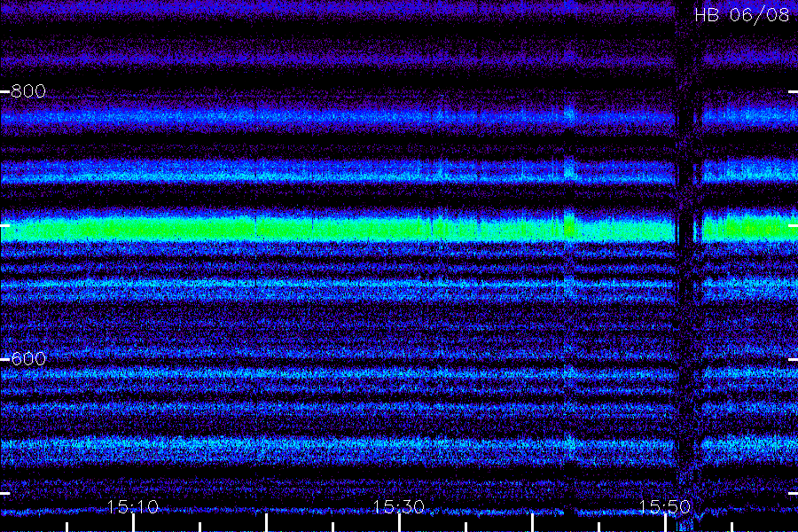Select the 15:30 time axis label

398,506
